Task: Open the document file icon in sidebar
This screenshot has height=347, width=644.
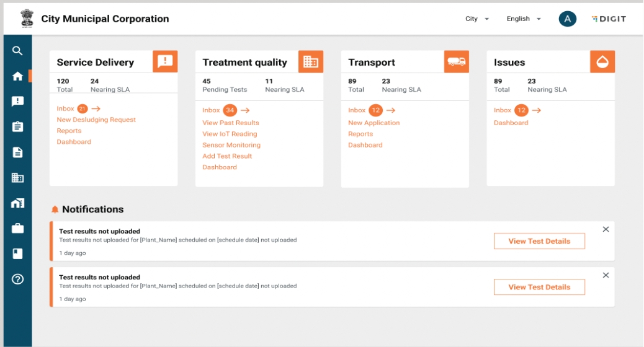Action: [17, 152]
